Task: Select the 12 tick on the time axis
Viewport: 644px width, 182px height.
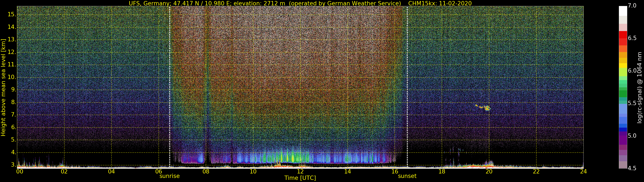Action: coord(300,172)
